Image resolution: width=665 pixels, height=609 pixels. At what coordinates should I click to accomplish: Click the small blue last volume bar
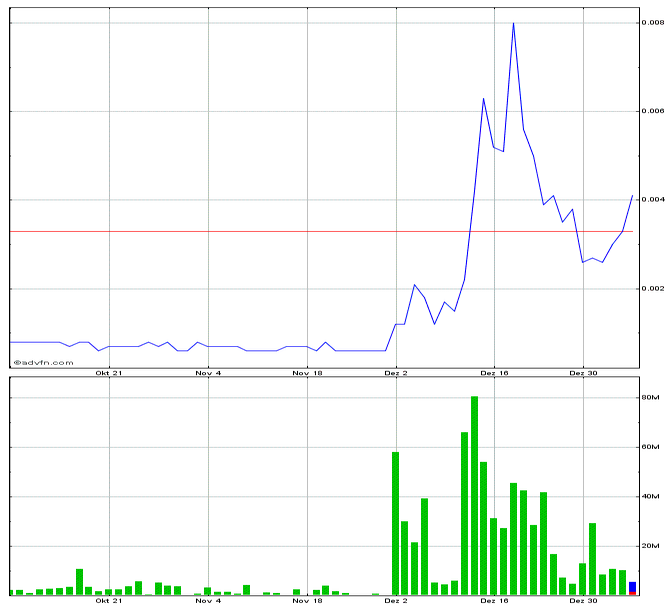[x=632, y=587]
